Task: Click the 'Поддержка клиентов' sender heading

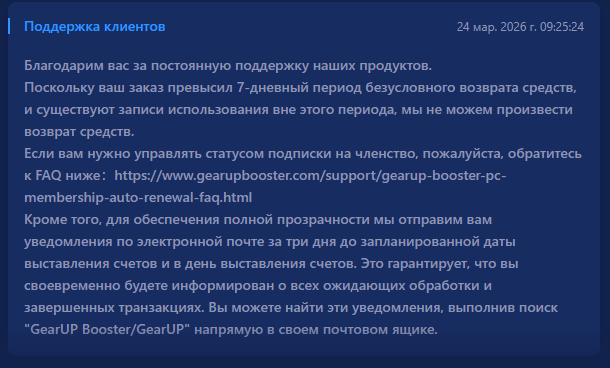Action: pyautogui.click(x=95, y=26)
